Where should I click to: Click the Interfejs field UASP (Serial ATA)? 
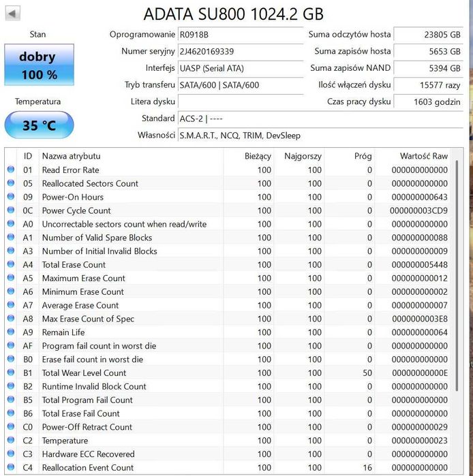(x=241, y=68)
